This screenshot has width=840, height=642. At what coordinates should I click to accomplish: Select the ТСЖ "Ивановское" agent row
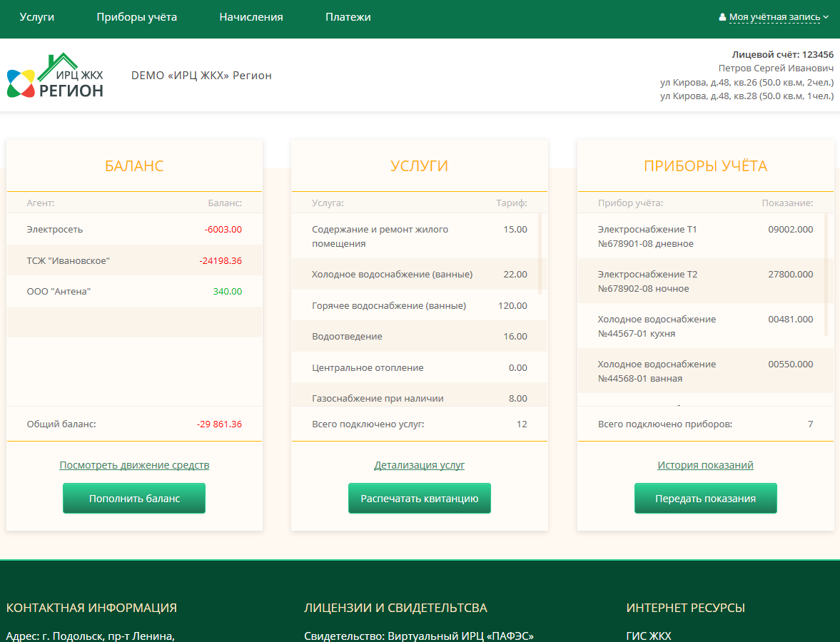point(134,261)
